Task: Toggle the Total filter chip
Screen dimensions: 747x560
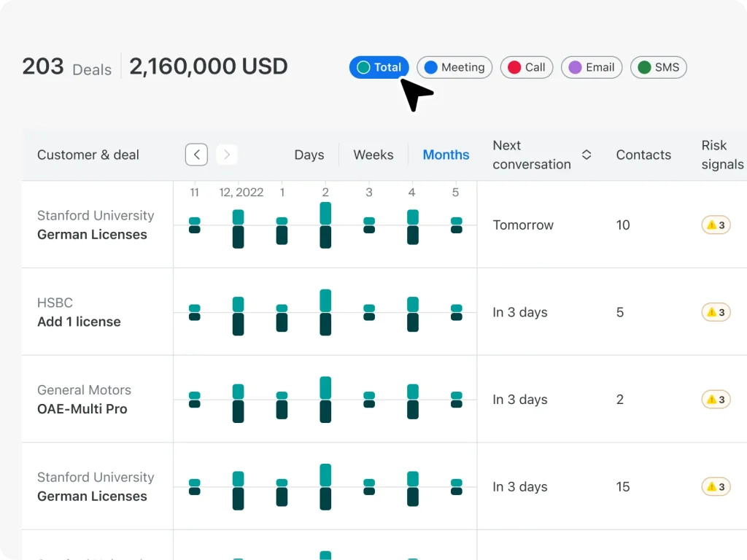Action: point(379,67)
